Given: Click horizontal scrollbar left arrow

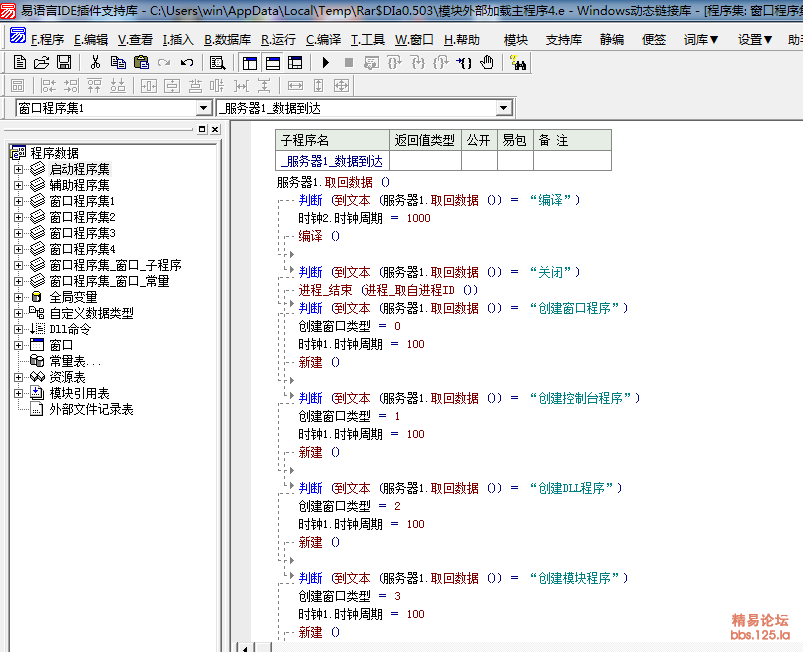Looking at the screenshot, I should pyautogui.click(x=245, y=648).
